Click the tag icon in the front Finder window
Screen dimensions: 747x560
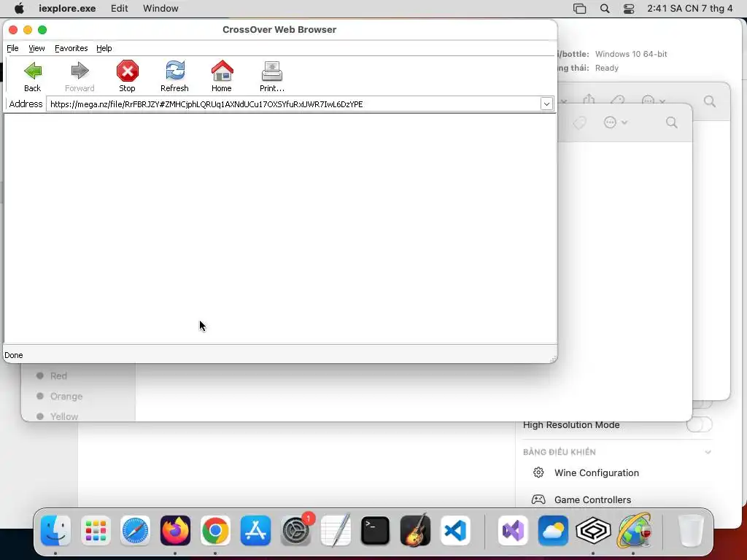coord(579,122)
